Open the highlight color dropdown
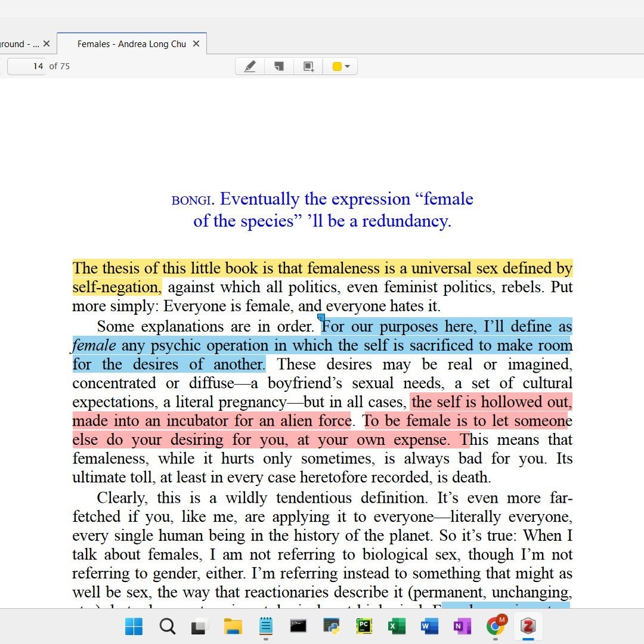The width and height of the screenshot is (644, 644). 348,66
